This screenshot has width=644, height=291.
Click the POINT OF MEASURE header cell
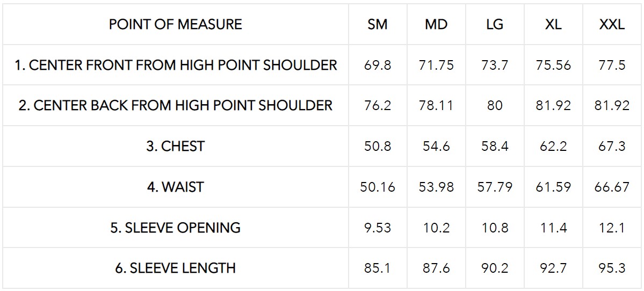pos(175,24)
